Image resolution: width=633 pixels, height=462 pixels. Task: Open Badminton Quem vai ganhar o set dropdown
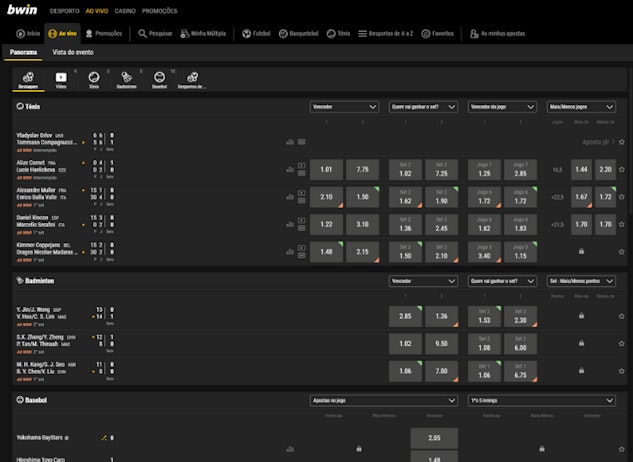502,281
